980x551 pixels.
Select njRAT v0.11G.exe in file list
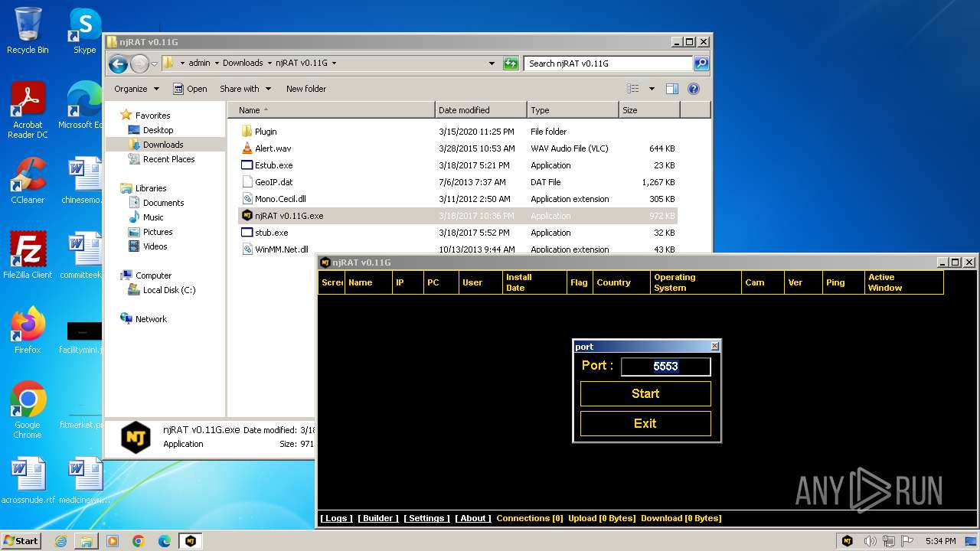[x=458, y=216]
